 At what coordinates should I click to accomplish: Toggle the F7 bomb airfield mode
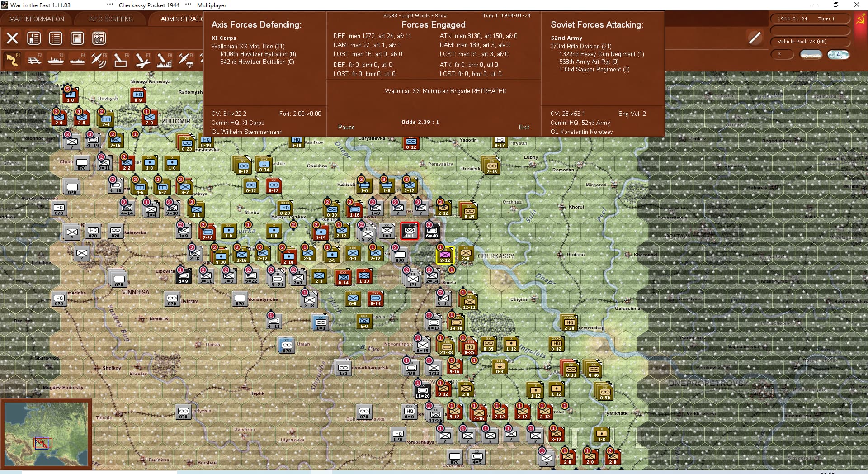tap(142, 60)
